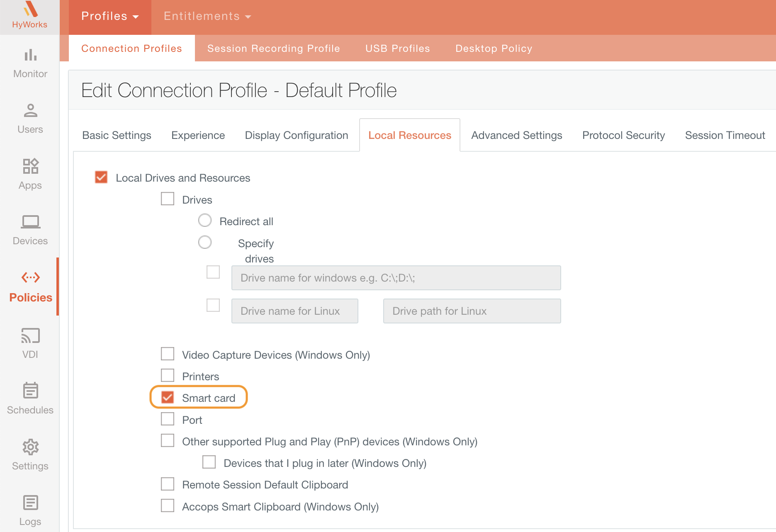Image resolution: width=776 pixels, height=532 pixels.
Task: Open the USB Profiles link
Action: pyautogui.click(x=397, y=49)
